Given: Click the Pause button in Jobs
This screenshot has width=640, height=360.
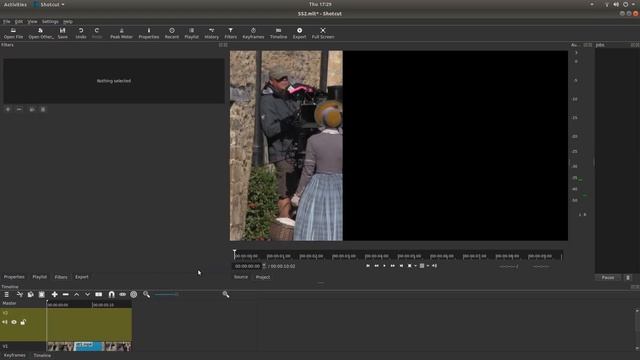Looking at the screenshot, I should [x=608, y=278].
